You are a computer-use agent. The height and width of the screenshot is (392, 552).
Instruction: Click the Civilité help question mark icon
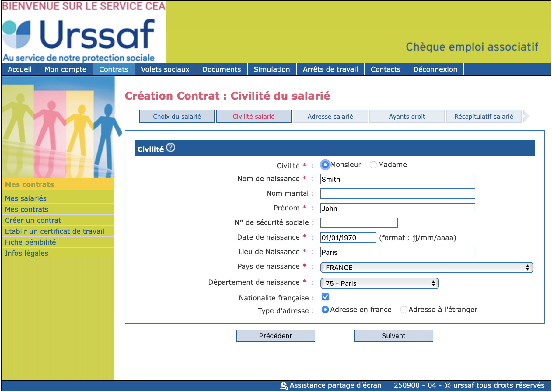tap(171, 148)
